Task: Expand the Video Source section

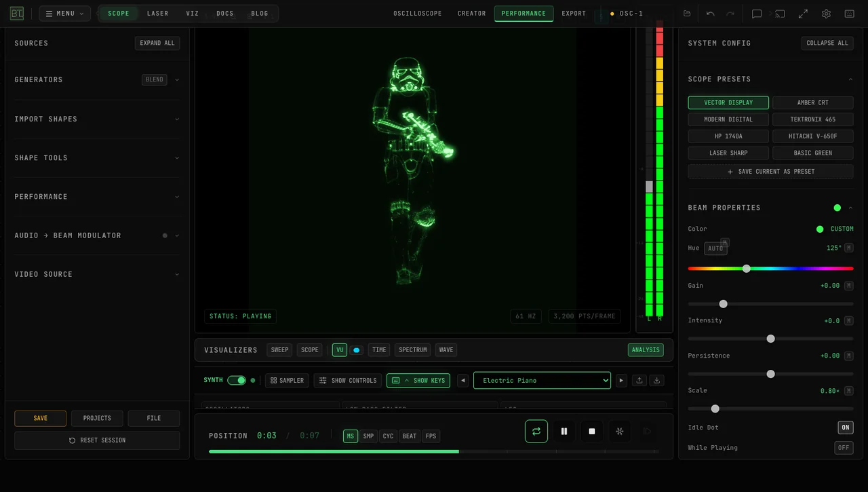Action: coord(177,274)
